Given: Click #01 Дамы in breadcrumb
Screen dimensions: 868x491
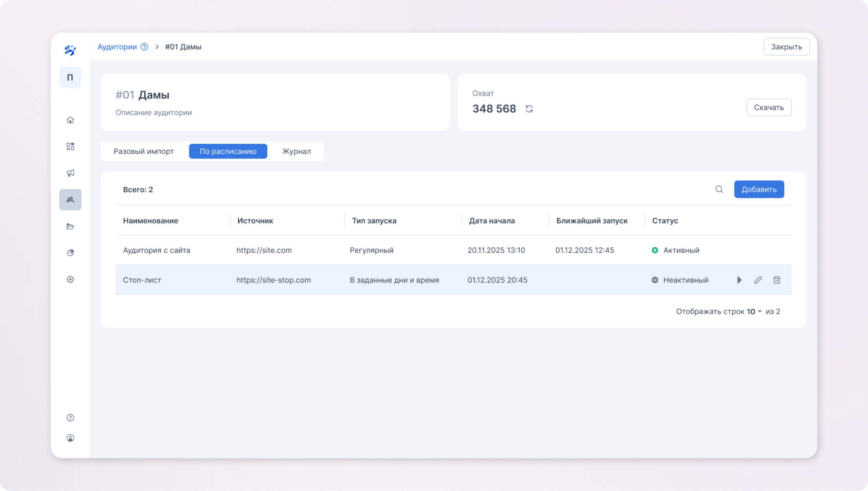Looking at the screenshot, I should [x=183, y=47].
